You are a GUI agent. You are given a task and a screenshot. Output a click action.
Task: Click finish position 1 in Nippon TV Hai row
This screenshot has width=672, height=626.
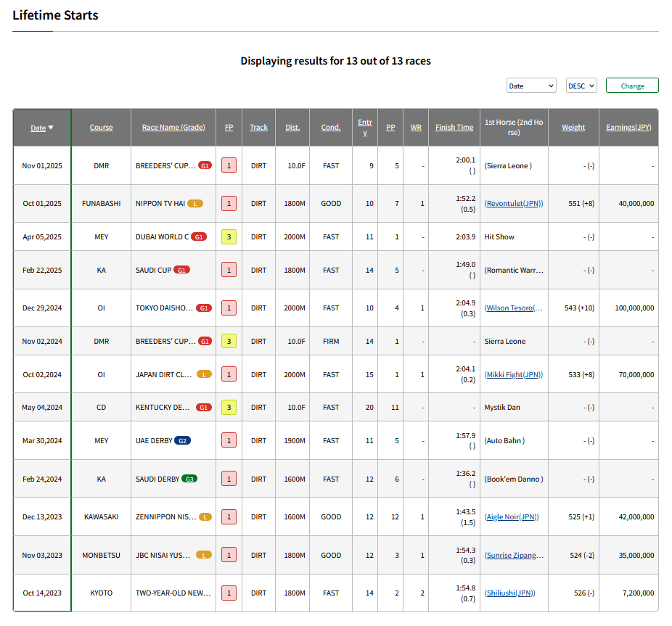(x=229, y=204)
